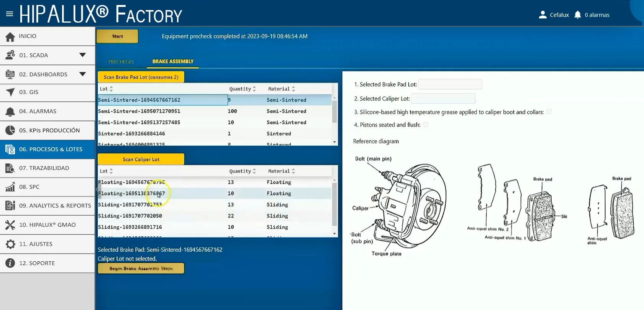Image resolution: width=644 pixels, height=310 pixels.
Task: Click the HIPALUX GMAO tools icon
Action: [x=10, y=225]
